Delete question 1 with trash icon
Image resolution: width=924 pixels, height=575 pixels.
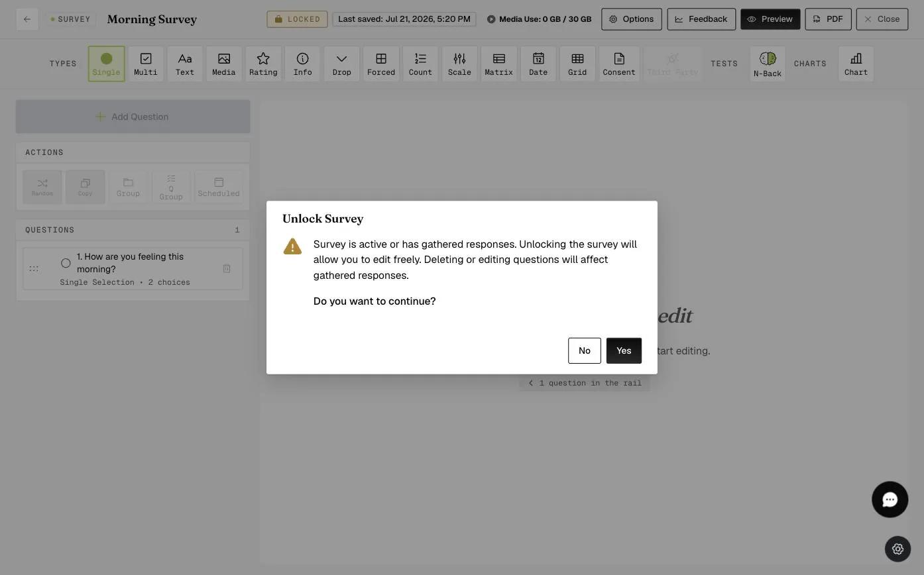[x=227, y=268]
